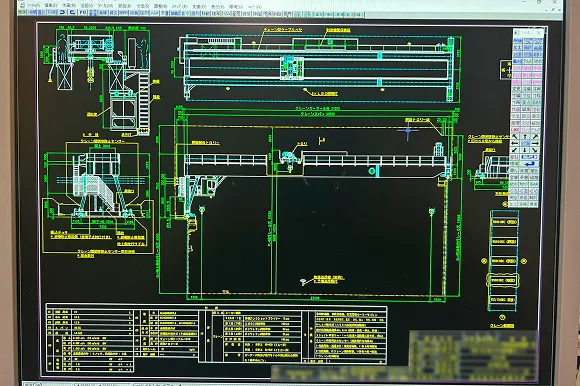
Task: Click the blue center button between arrows
Action: 525,143
